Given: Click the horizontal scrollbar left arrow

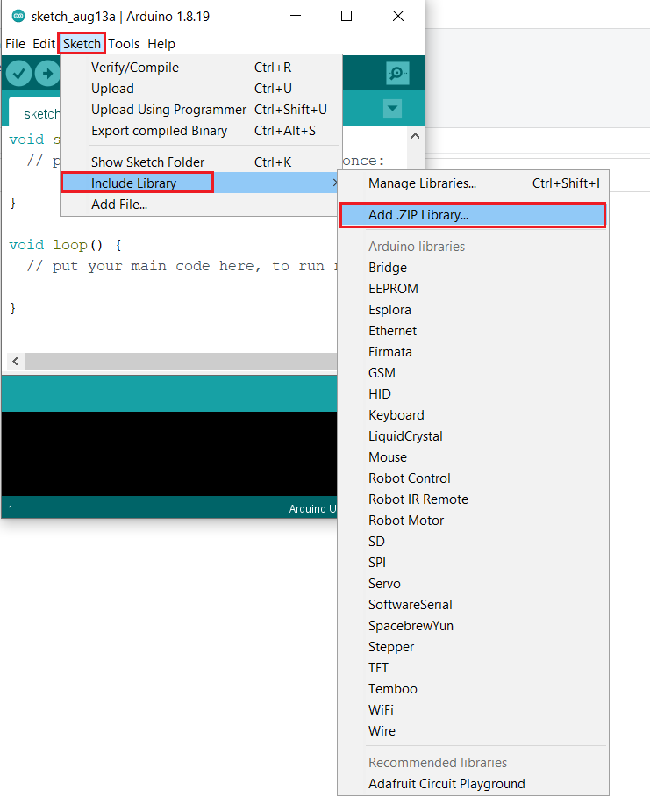Looking at the screenshot, I should pos(16,361).
